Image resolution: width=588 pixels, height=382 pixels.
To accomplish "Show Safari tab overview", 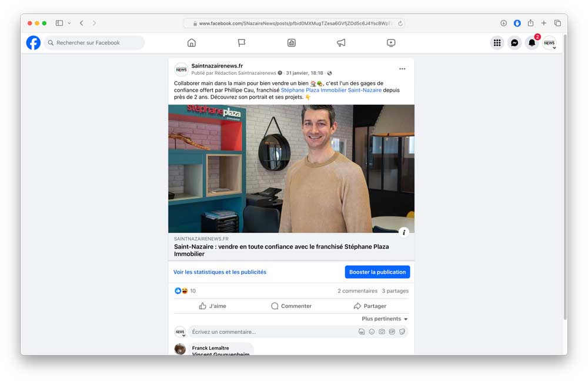I will [x=557, y=24].
